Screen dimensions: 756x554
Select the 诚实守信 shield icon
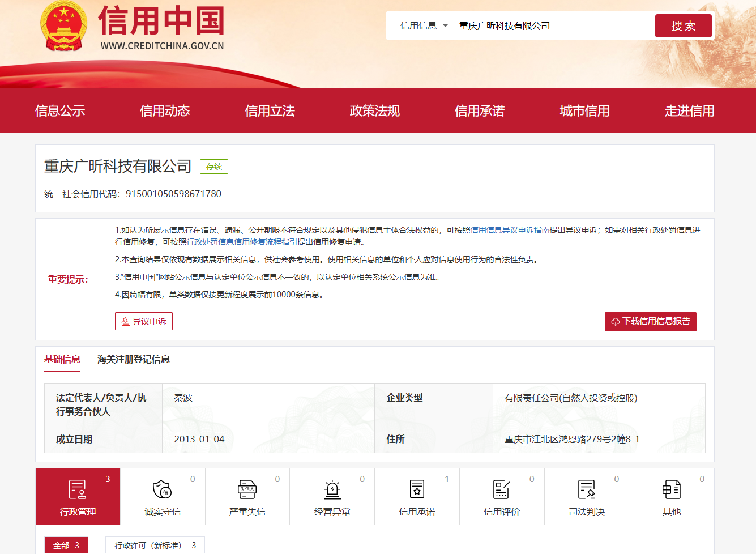pos(162,489)
